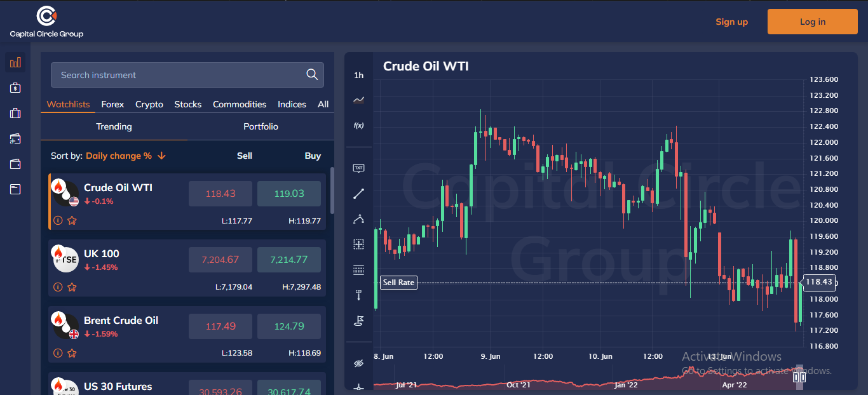868x395 pixels.
Task: Open the f(x) indicators tool
Action: point(358,125)
